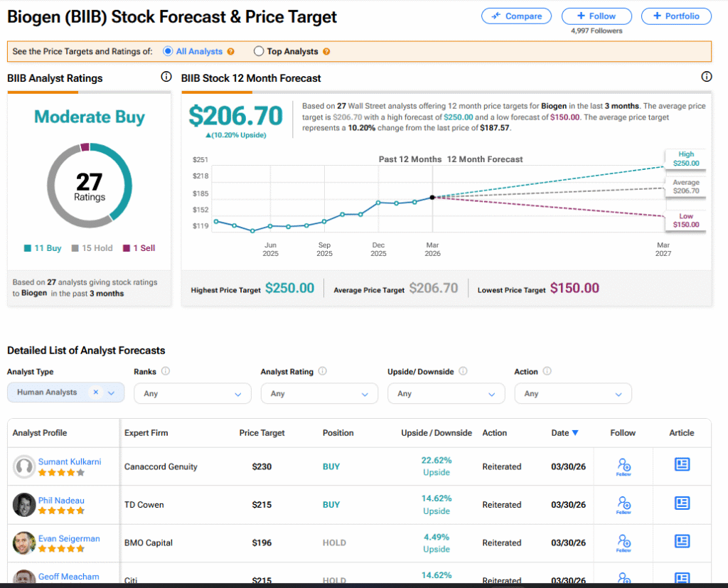Image resolution: width=728 pixels, height=588 pixels.
Task: Click info icon beside BIIB Analyst Ratings
Action: tap(166, 77)
